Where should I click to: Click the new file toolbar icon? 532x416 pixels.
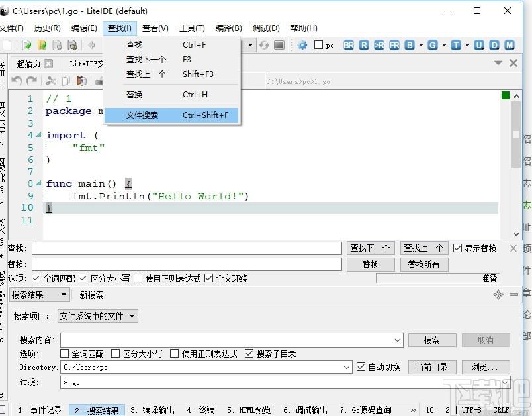pos(7,45)
